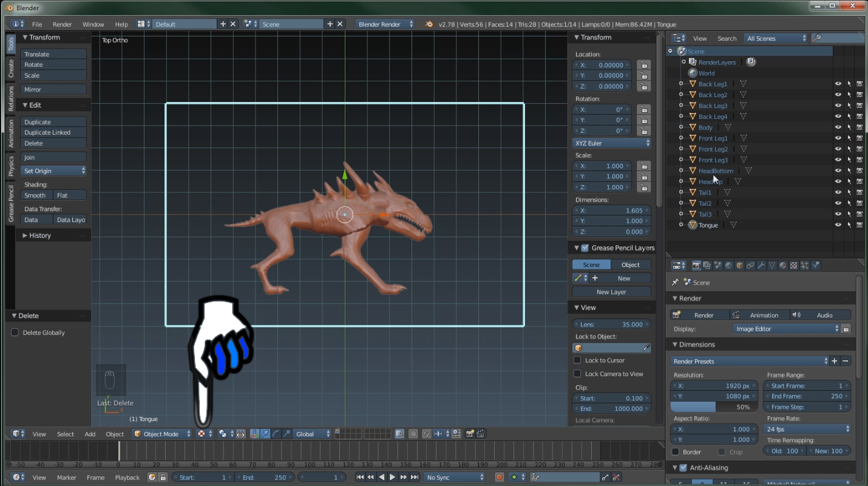
Task: Open the Material sphere properties tab
Action: (x=782, y=265)
